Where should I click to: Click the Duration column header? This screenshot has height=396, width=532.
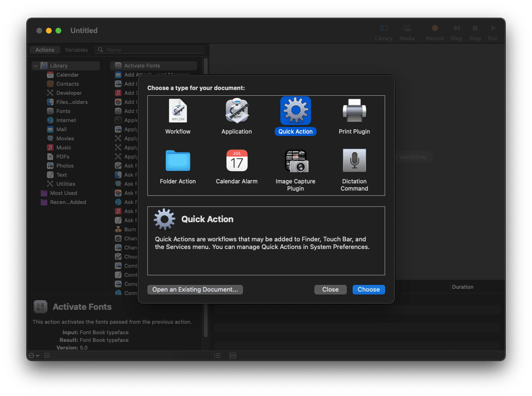[463, 287]
